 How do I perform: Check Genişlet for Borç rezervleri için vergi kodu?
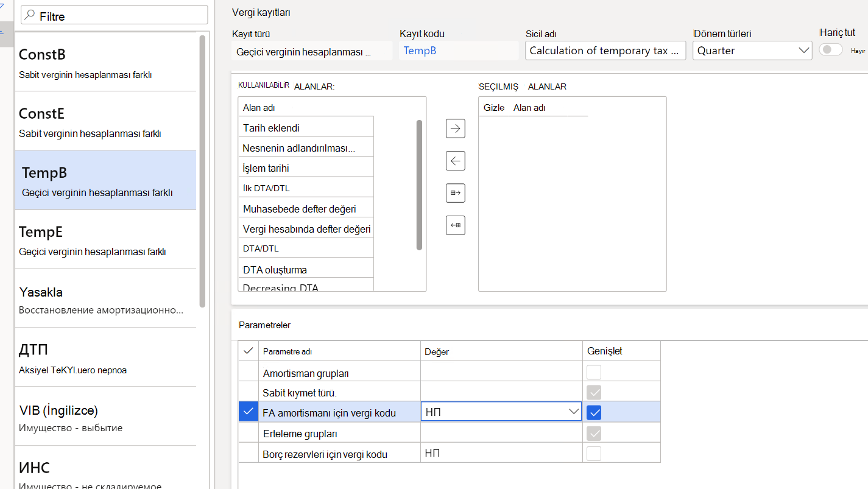[594, 453]
